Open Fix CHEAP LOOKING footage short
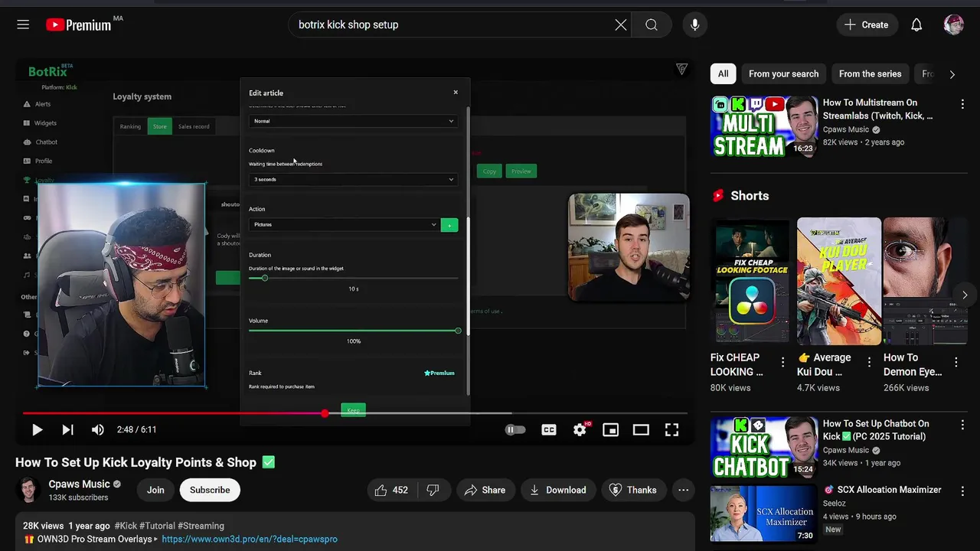 coord(752,281)
